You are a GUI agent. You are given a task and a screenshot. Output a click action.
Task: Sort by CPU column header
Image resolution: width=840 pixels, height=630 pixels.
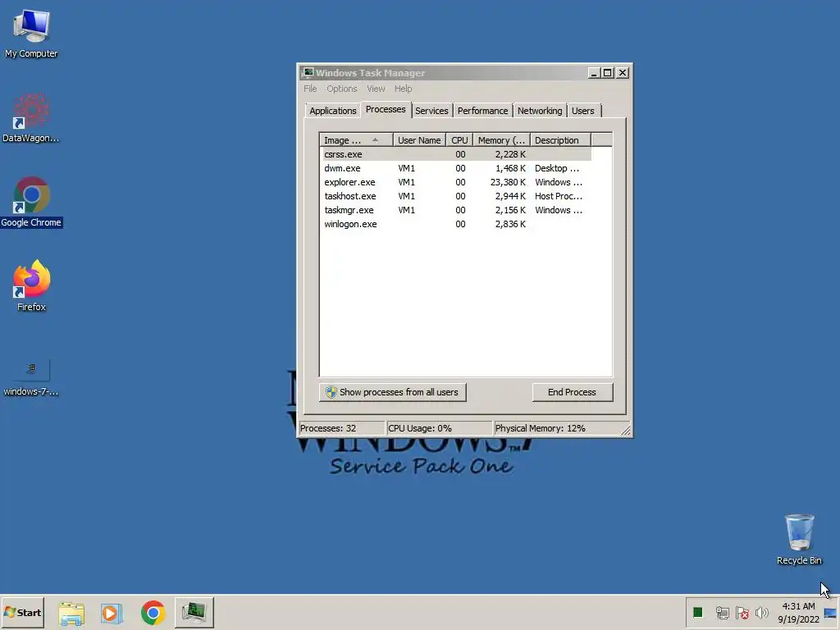tap(459, 140)
